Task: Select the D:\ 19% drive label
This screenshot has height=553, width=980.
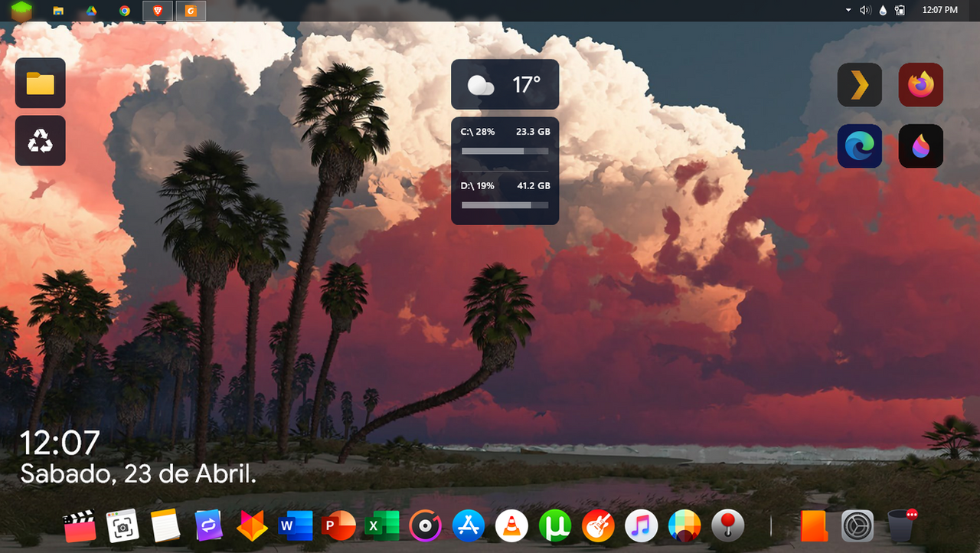Action: (478, 185)
